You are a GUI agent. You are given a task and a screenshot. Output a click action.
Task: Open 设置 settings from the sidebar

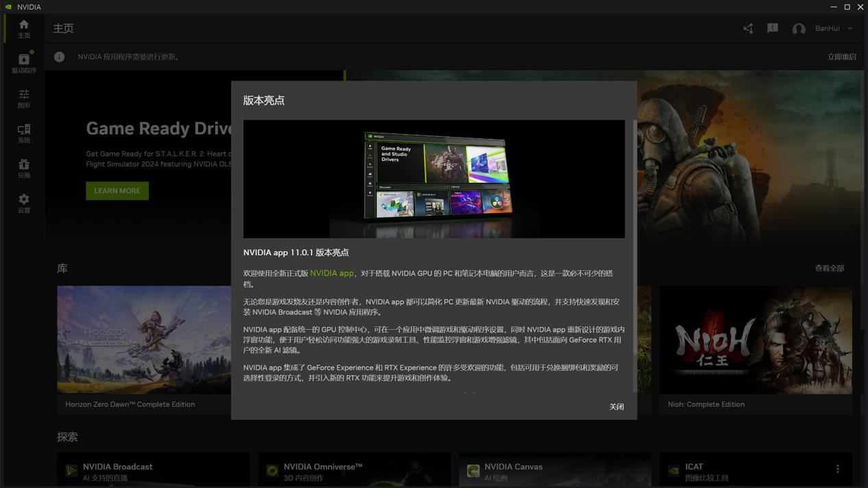24,203
